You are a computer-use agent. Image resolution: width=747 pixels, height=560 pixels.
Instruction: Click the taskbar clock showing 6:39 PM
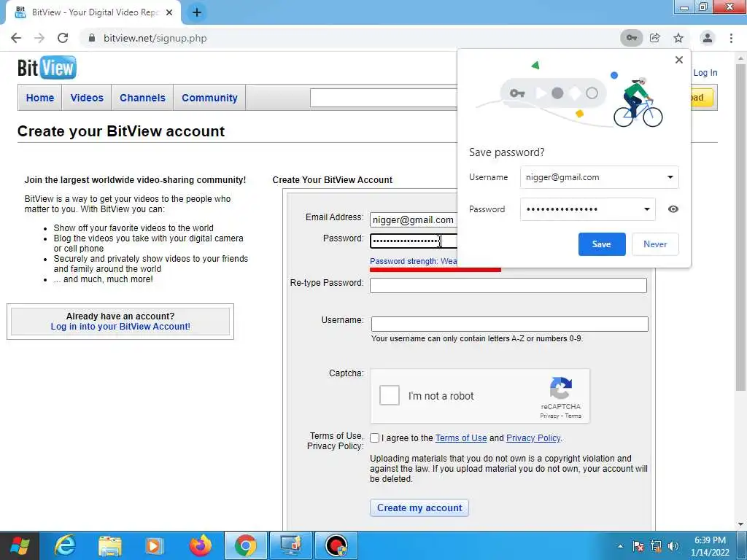pyautogui.click(x=710, y=545)
